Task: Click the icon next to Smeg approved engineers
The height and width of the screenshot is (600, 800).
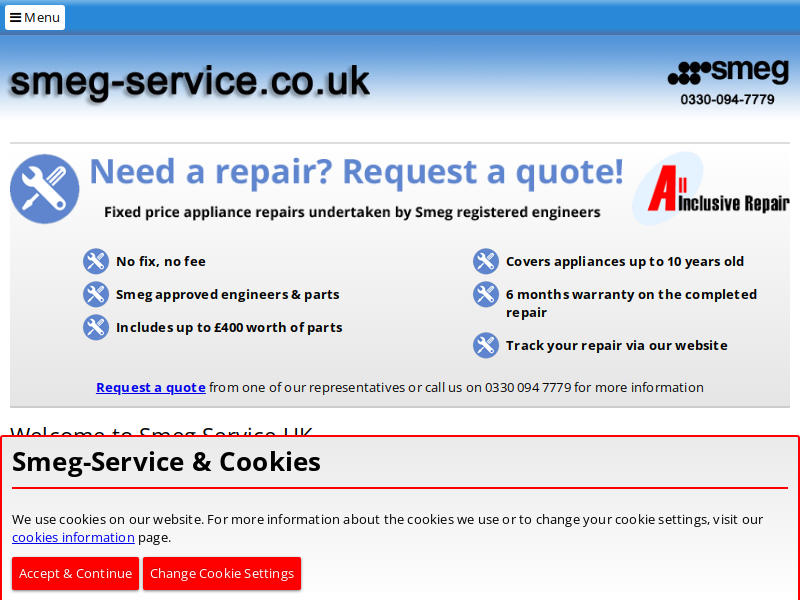Action: 96,294
